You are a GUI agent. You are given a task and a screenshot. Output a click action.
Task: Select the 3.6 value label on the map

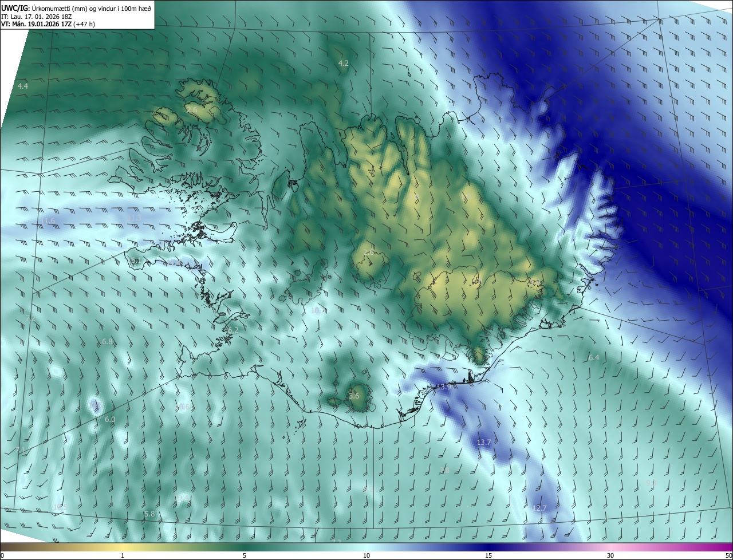[x=354, y=396]
